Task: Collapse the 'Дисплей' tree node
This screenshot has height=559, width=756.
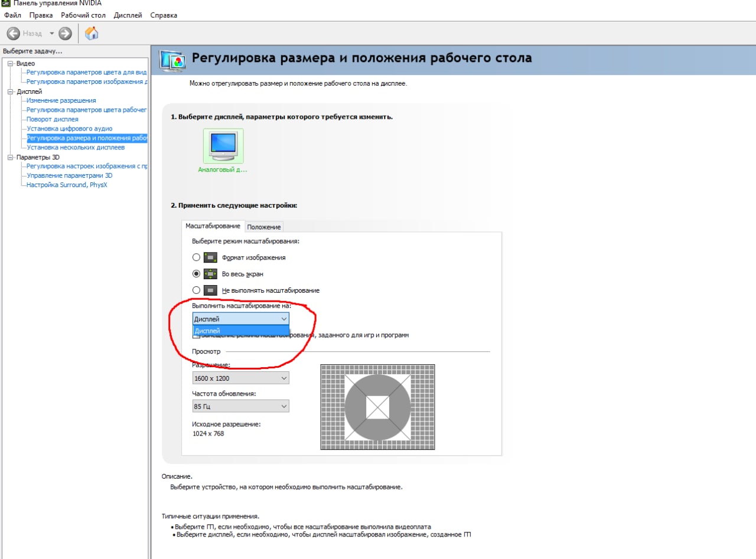Action: 10,91
